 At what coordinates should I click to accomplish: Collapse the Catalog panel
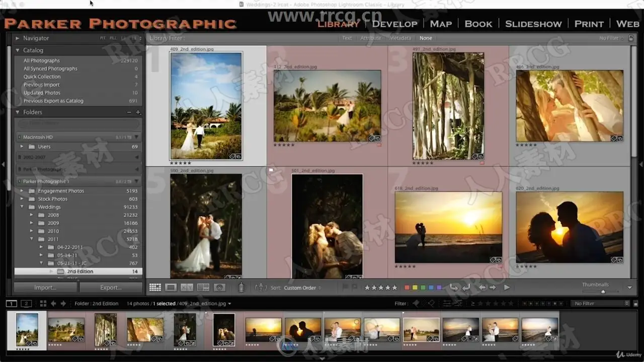point(18,50)
